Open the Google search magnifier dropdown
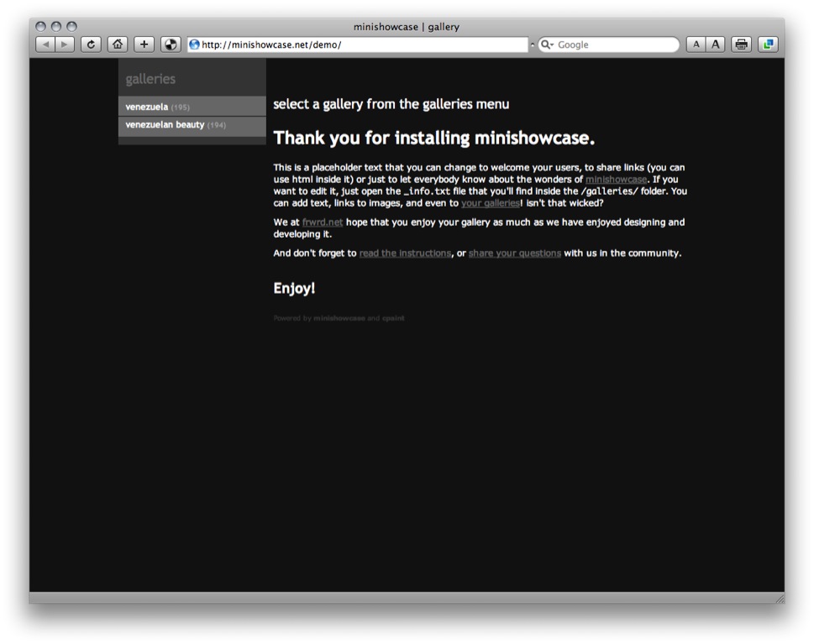The image size is (814, 644). coord(547,45)
